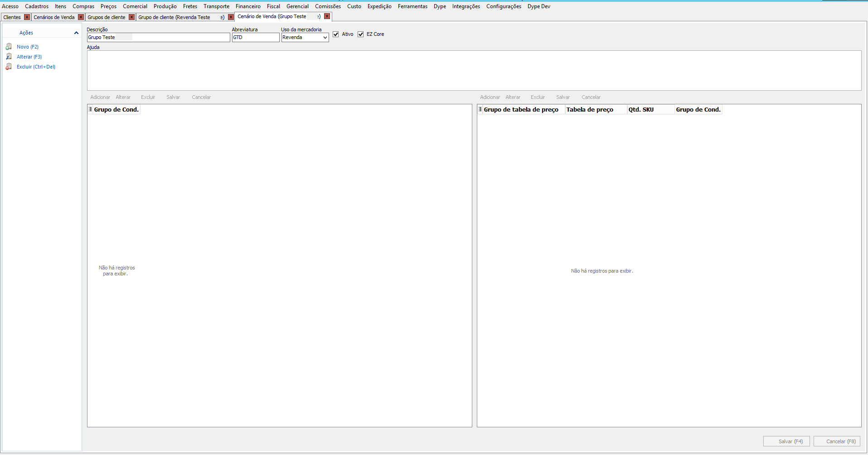Viewport: 868px width, 455px height.
Task: Open the Configurações menu
Action: pyautogui.click(x=504, y=6)
